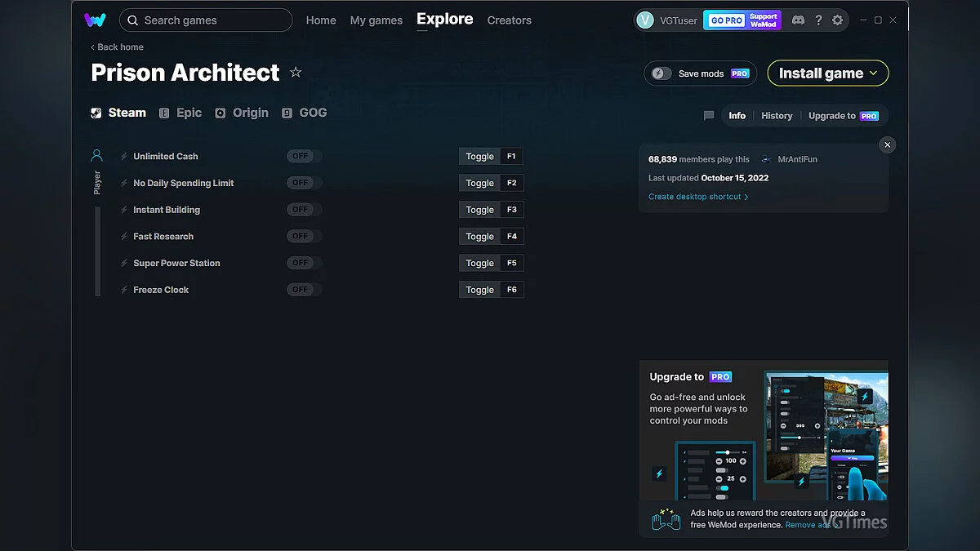Toggle Freeze Clock switch
This screenshot has height=551, width=980.
[x=304, y=290]
